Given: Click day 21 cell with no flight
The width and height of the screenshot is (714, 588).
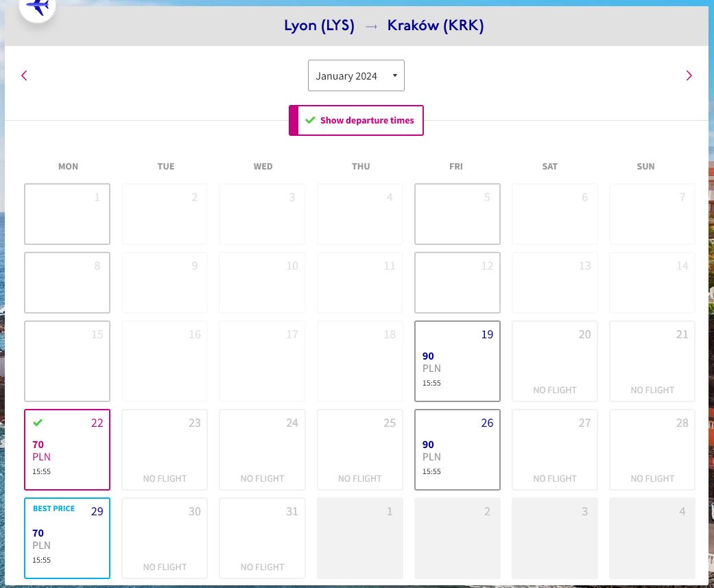Looking at the screenshot, I should [x=652, y=361].
